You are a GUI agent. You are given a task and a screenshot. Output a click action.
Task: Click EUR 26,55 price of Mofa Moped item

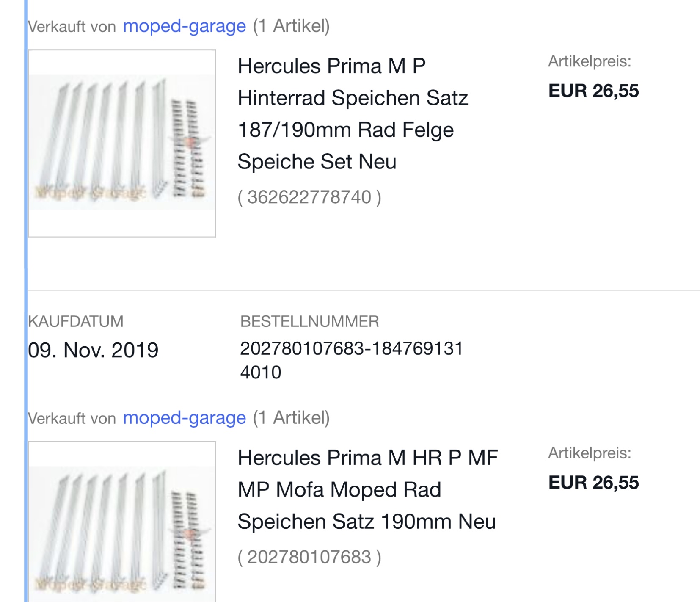click(593, 483)
